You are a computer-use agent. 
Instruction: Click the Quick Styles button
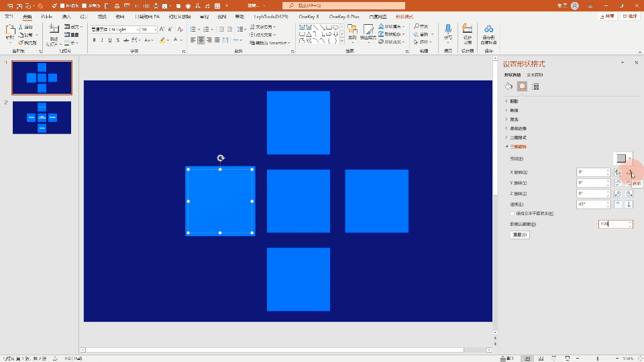pyautogui.click(x=368, y=33)
